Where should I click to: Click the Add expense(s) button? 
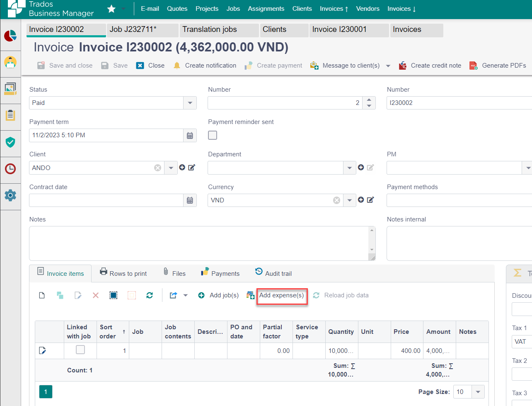(281, 295)
